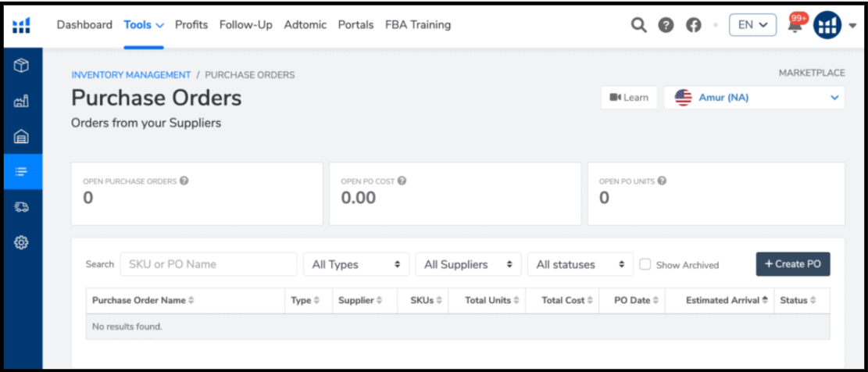This screenshot has width=868, height=372.
Task: Open the suppliers factory icon in sidebar
Action: pyautogui.click(x=21, y=101)
